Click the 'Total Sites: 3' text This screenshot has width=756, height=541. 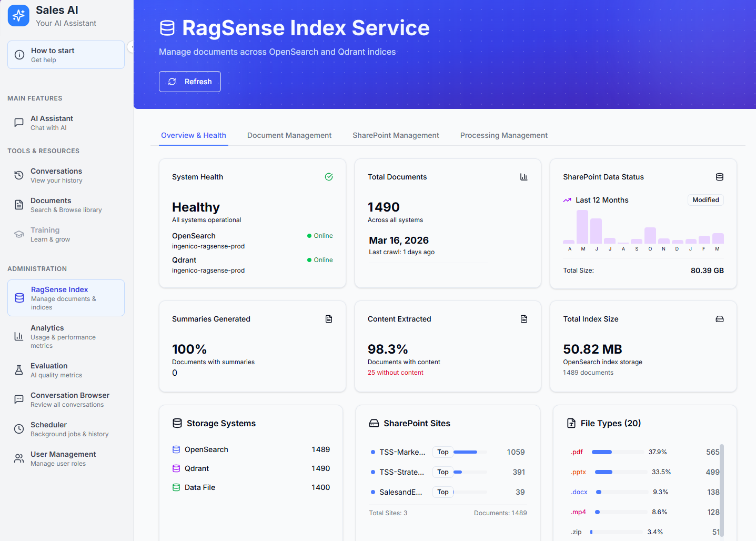pyautogui.click(x=388, y=513)
